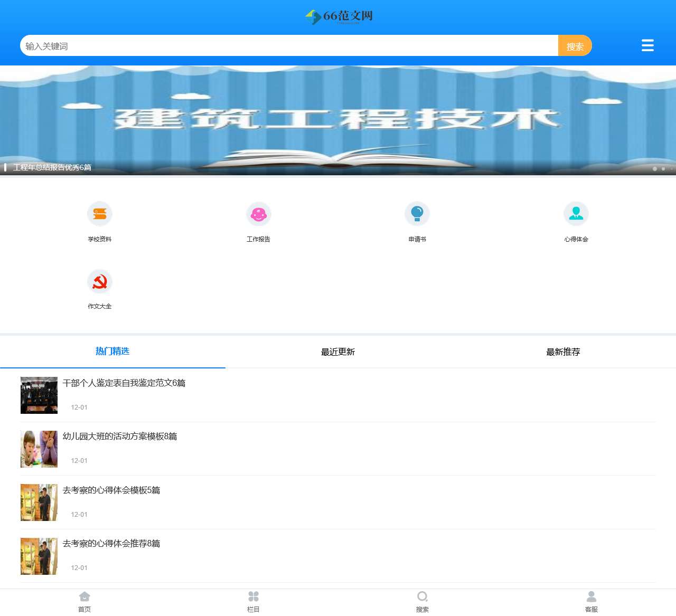Click the 申请书 label
676x616 pixels.
[417, 240]
